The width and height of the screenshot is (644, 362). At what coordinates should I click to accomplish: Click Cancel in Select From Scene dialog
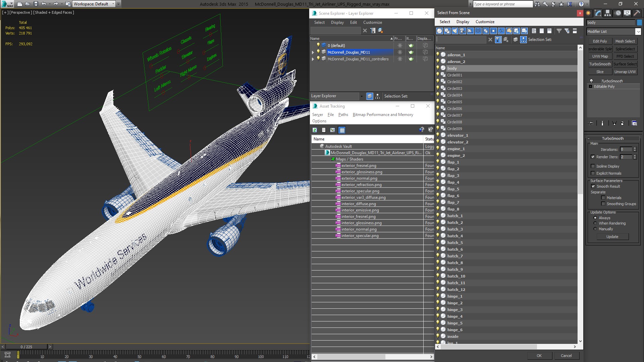click(x=566, y=356)
